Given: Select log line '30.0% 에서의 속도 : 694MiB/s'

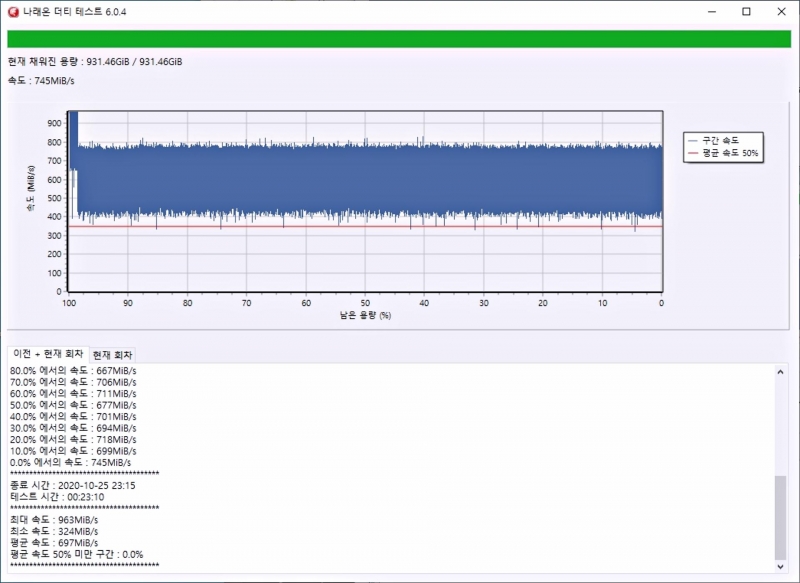Looking at the screenshot, I should click(x=73, y=428).
